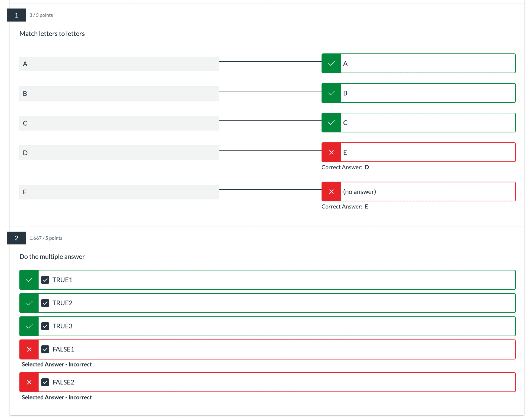The width and height of the screenshot is (532, 418).
Task: Click red X icon on FALSE1 row
Action: coord(29,349)
